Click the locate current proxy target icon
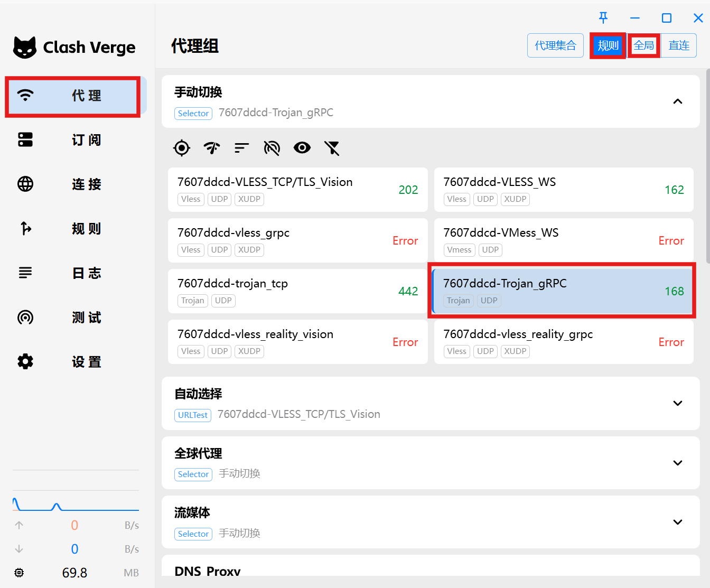The height and width of the screenshot is (588, 710). pyautogui.click(x=182, y=148)
